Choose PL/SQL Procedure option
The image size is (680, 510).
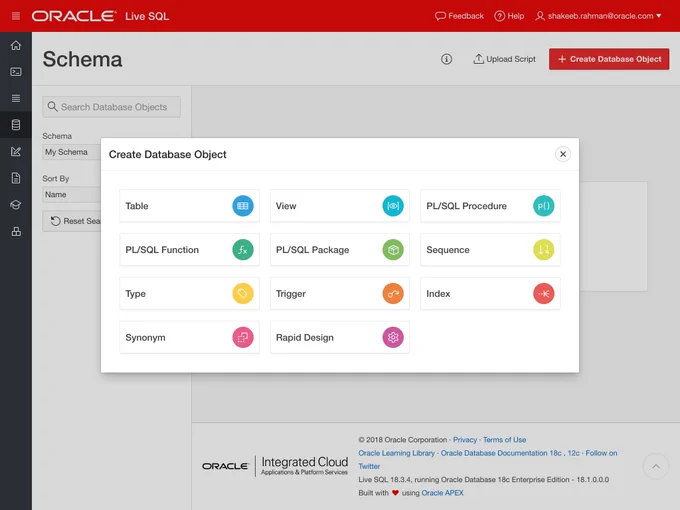point(490,206)
